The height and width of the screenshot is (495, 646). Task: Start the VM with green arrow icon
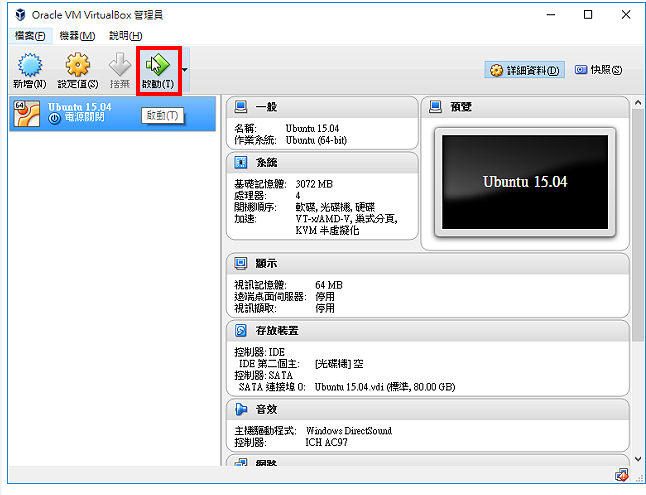pyautogui.click(x=158, y=65)
